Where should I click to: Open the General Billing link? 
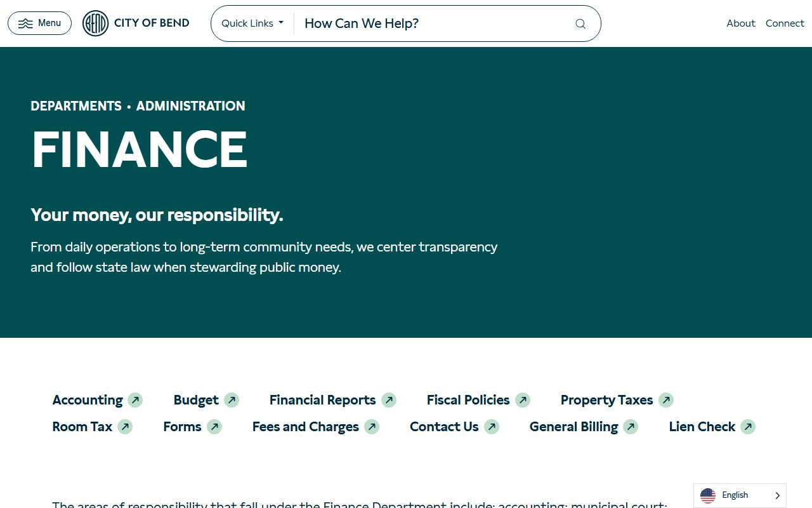(573, 427)
